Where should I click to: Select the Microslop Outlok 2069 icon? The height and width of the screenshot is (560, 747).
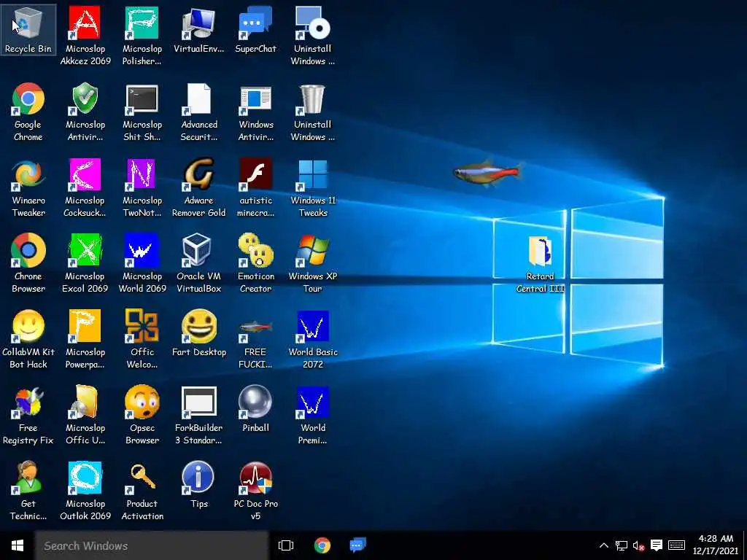(x=85, y=491)
